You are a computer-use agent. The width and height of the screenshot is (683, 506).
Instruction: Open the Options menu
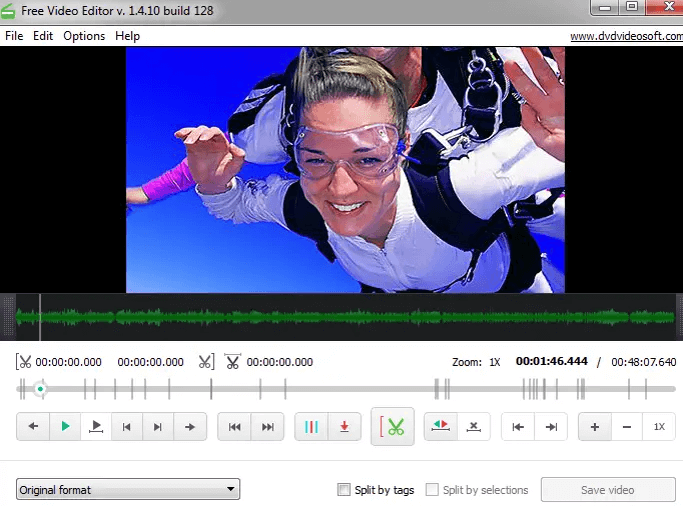(84, 36)
